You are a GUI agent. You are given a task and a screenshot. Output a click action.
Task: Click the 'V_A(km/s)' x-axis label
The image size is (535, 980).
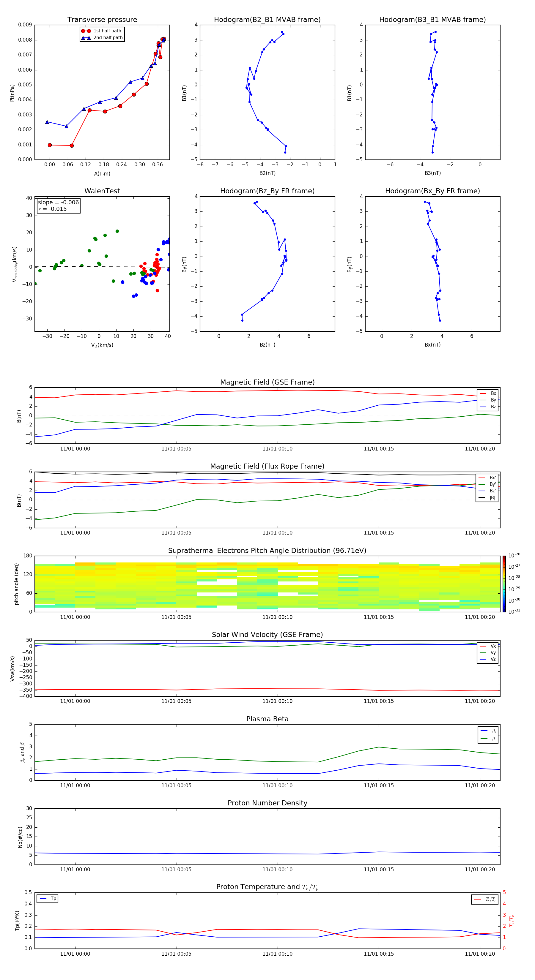(x=102, y=345)
